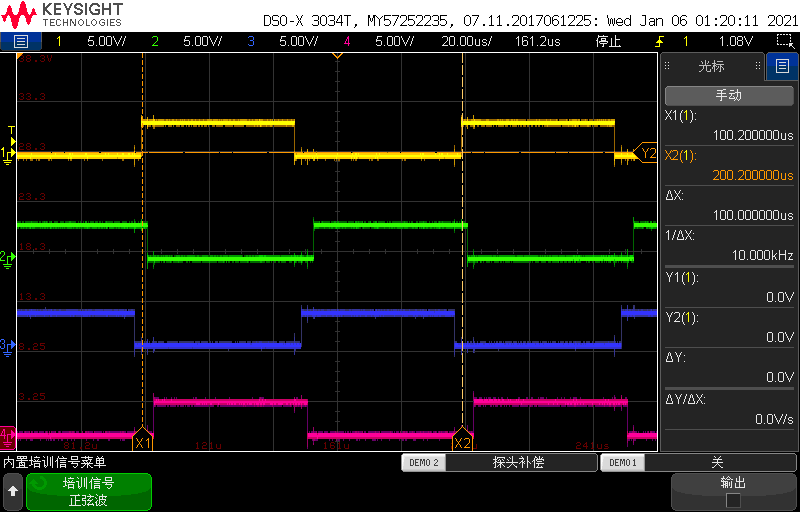This screenshot has height=512, width=800.
Task: Open the 161.2us horizontal delay setting
Action: [537, 41]
